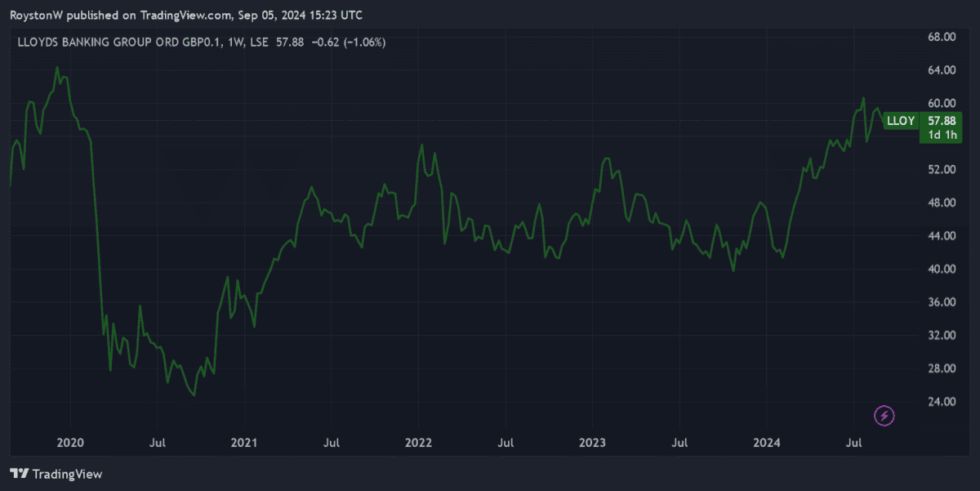Click the 24.00 price axis label
The image size is (980, 491).
(941, 401)
